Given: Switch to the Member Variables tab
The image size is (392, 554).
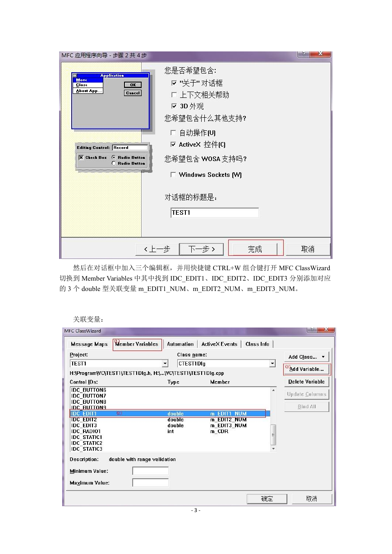Looking at the screenshot, I should pos(137,344).
